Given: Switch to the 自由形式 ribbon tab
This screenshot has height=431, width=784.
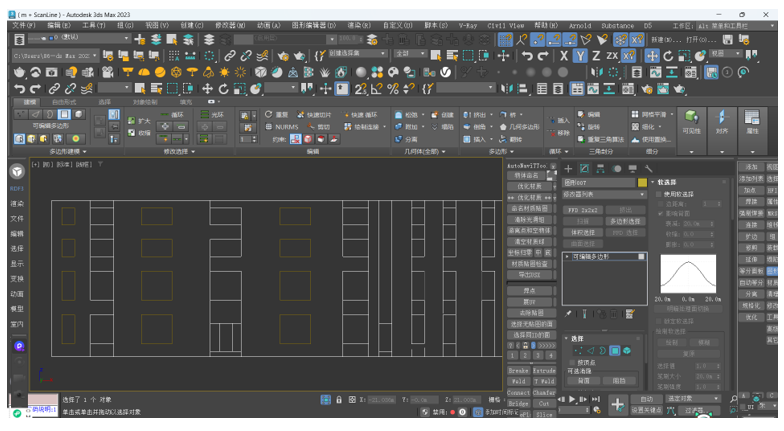Looking at the screenshot, I should tap(63, 102).
